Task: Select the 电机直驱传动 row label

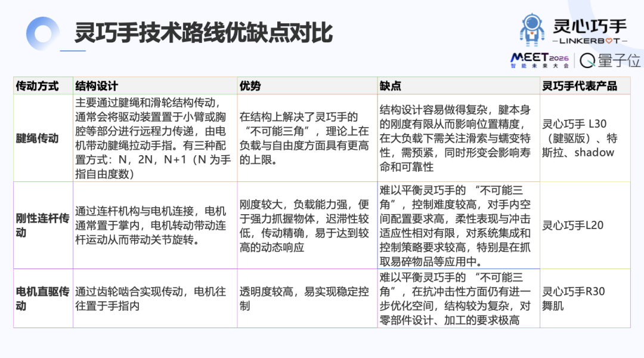Action: (42, 298)
